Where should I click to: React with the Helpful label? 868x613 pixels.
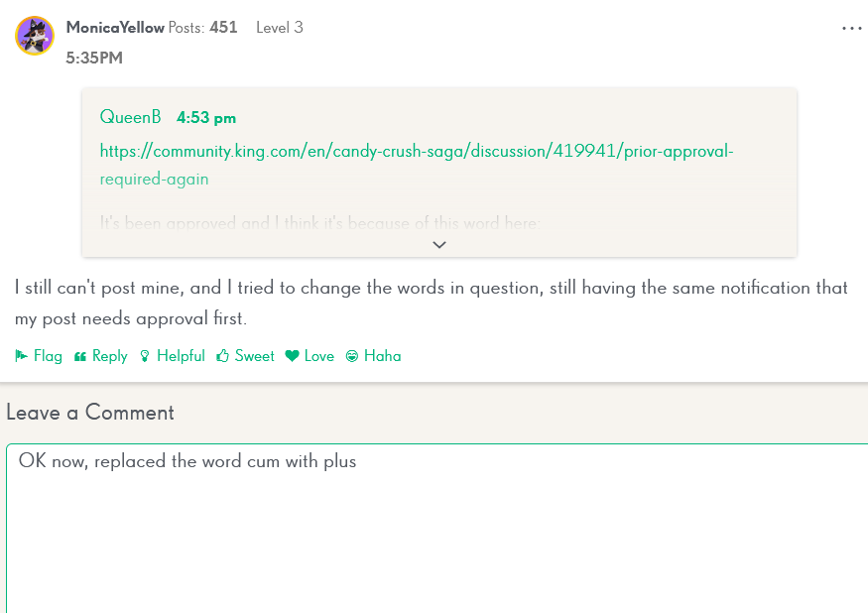(x=181, y=355)
